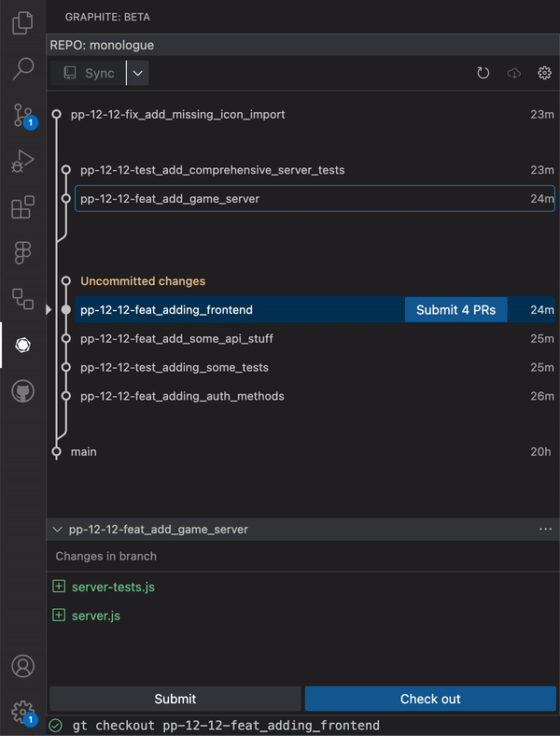Open the Manage gear in activity bar
560x736 pixels.
coord(23,713)
